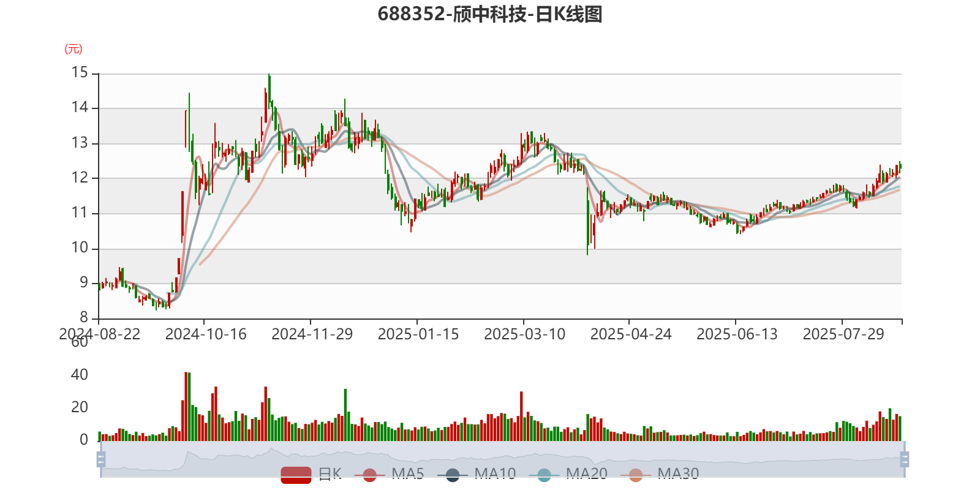980x490 pixels.
Task: Click the 2025-06-13 date label on x-axis
Action: pyautogui.click(x=737, y=334)
